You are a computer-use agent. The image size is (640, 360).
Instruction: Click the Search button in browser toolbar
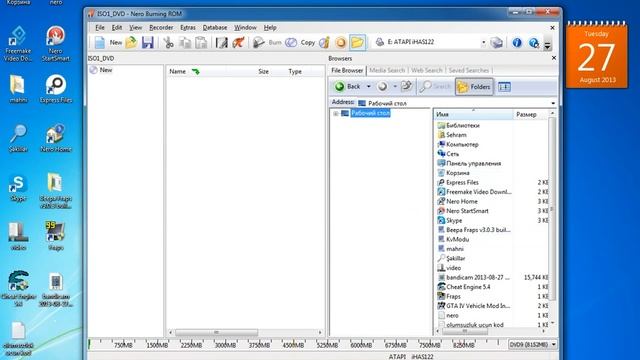(x=436, y=87)
